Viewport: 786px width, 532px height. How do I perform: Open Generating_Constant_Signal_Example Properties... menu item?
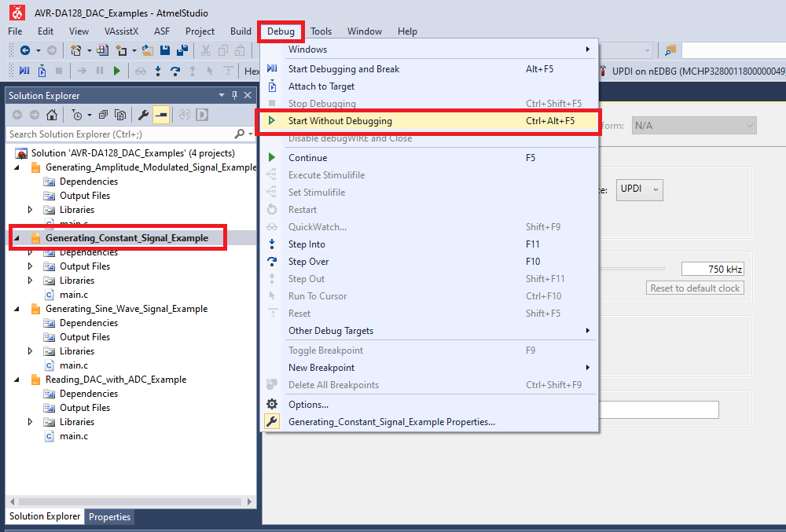point(429,422)
